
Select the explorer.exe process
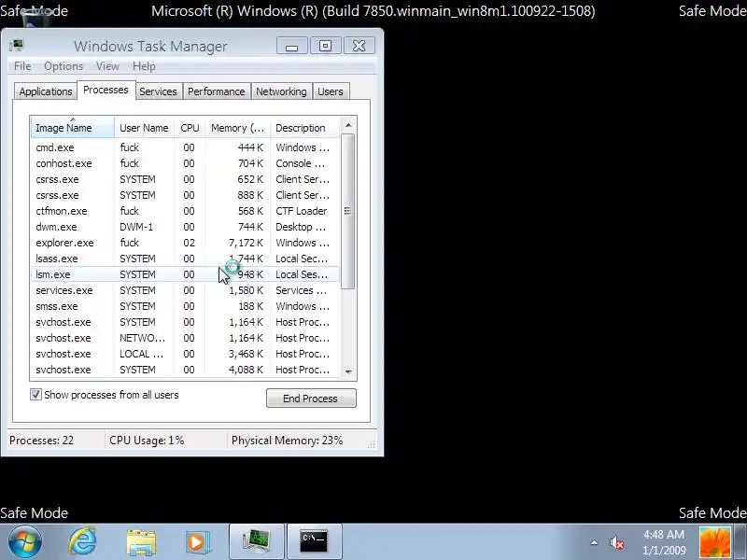(x=186, y=243)
